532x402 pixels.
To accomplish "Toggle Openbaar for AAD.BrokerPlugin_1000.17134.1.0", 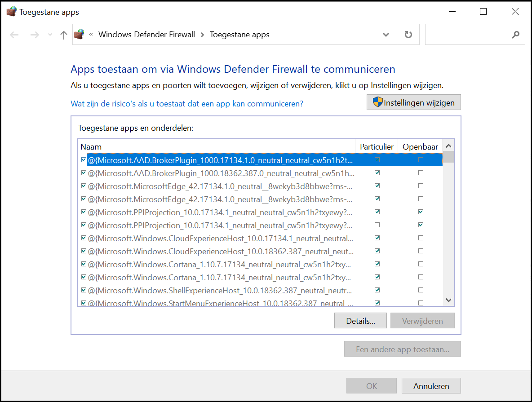I will pyautogui.click(x=421, y=160).
